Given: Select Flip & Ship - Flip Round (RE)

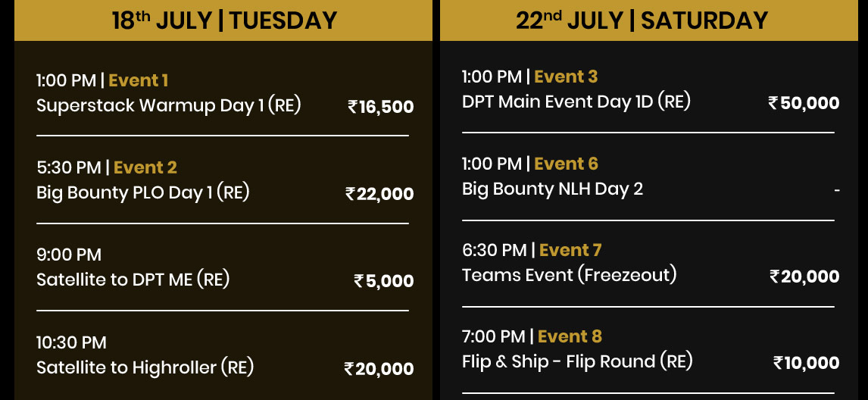Looking at the screenshot, I should coord(577,361).
